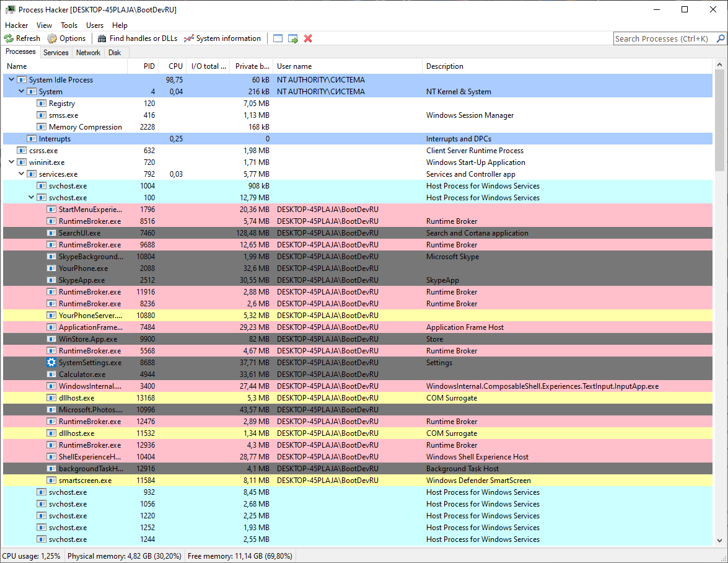
Task: Select SystemSettings.exe gear icon row
Action: coord(357,363)
